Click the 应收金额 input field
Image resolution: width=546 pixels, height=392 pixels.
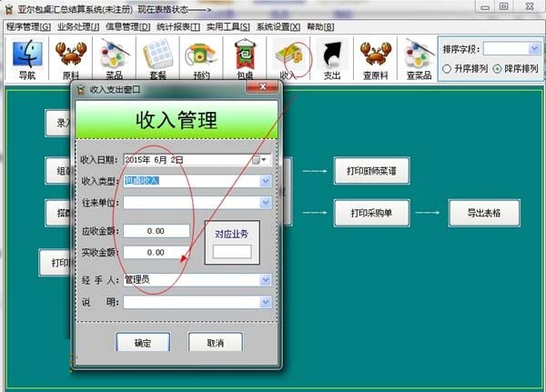point(157,231)
